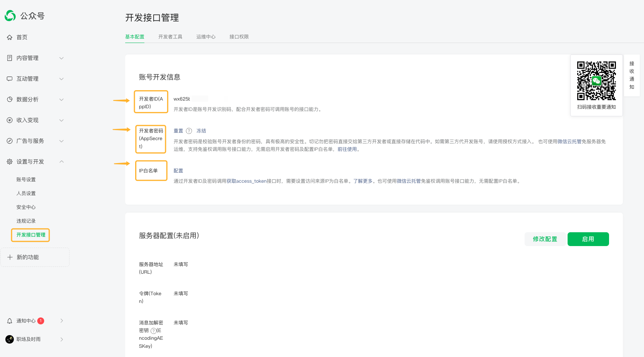Expand the 内容管理 menu chevron
This screenshot has width=644, height=357.
61,58
